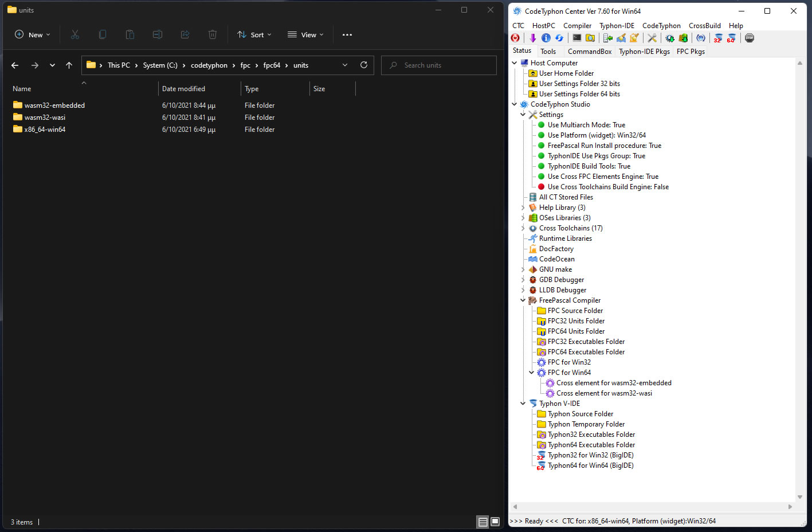
Task: Click codetyphon in the address breadcrumb
Action: (x=209, y=65)
